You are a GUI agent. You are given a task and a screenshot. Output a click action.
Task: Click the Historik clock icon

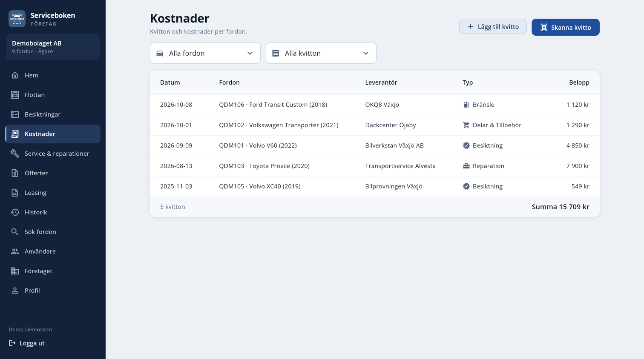pos(15,212)
